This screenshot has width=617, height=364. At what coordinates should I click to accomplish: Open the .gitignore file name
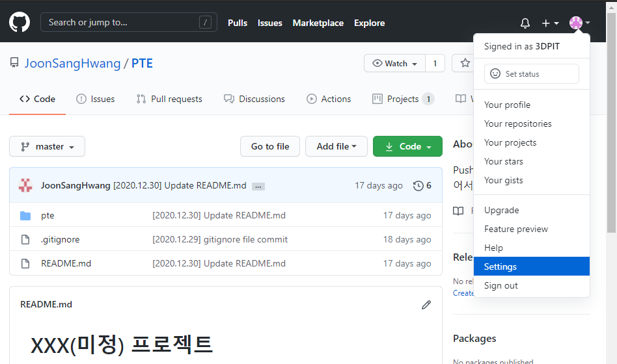pos(61,239)
